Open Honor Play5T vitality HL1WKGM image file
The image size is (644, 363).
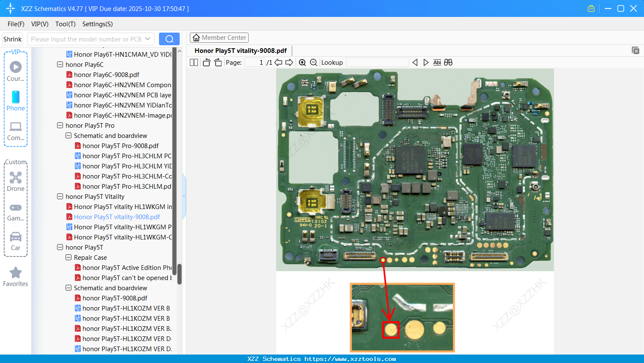[x=119, y=207]
